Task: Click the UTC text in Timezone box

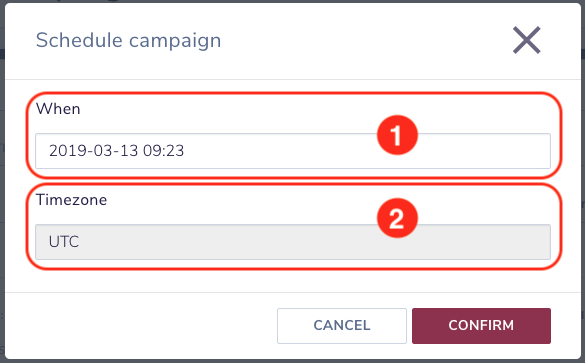Action: pyautogui.click(x=64, y=242)
